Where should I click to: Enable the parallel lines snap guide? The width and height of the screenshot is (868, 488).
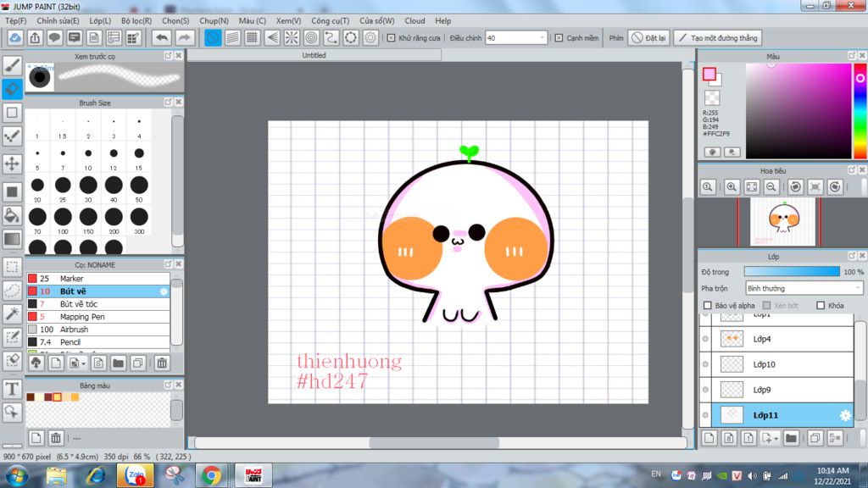[x=232, y=37]
